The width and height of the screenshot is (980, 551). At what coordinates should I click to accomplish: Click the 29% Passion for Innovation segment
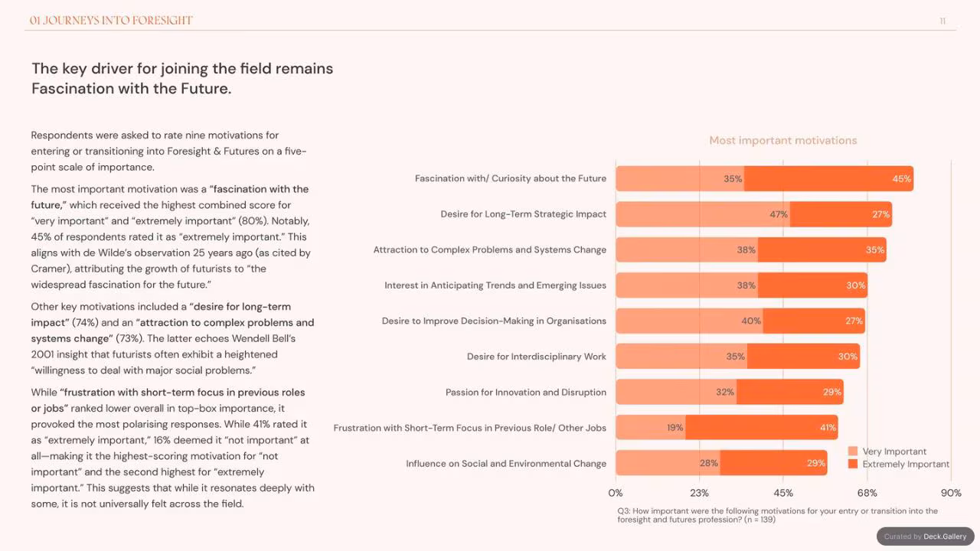pyautogui.click(x=790, y=392)
